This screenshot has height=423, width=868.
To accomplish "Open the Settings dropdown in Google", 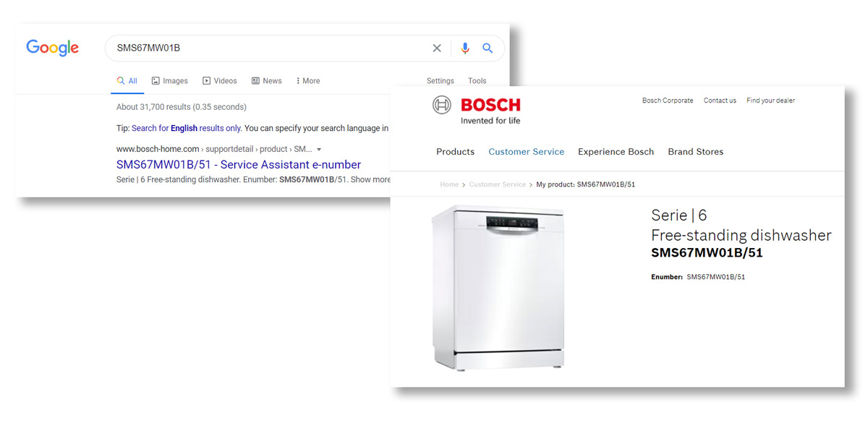I will tap(441, 81).
